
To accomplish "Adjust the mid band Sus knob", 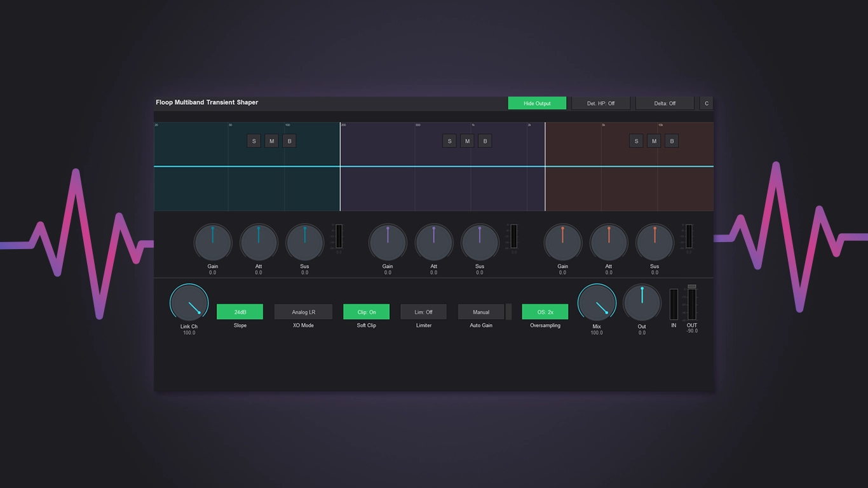I will tap(480, 242).
